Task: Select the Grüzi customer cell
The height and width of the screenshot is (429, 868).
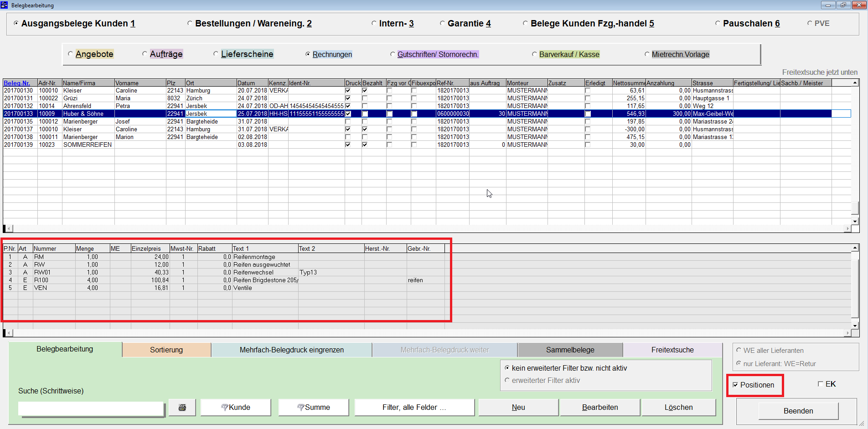Action: (x=88, y=98)
